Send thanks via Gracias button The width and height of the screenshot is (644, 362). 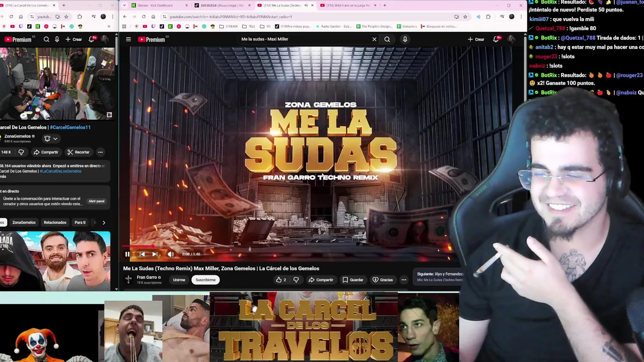(x=382, y=280)
